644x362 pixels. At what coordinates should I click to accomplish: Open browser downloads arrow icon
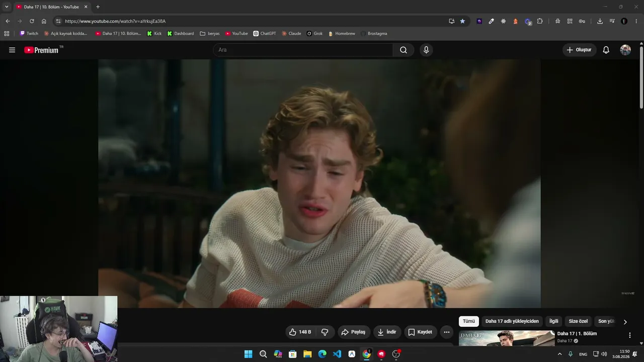click(600, 21)
